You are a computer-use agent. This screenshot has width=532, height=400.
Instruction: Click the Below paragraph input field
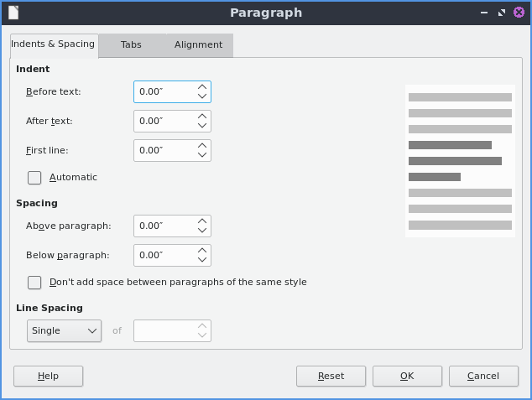(x=164, y=256)
